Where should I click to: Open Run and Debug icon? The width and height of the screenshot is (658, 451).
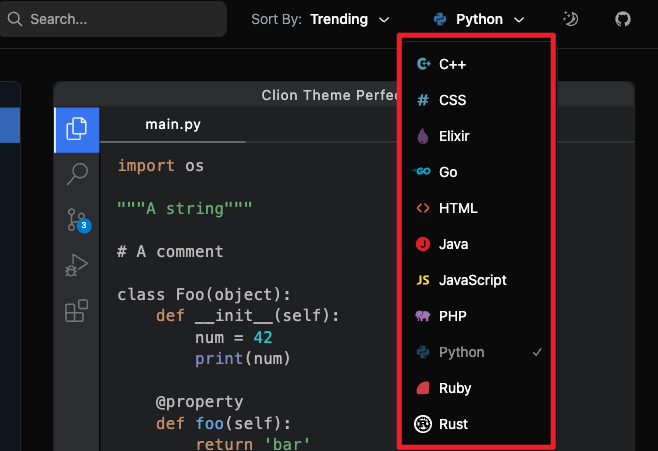tap(76, 265)
